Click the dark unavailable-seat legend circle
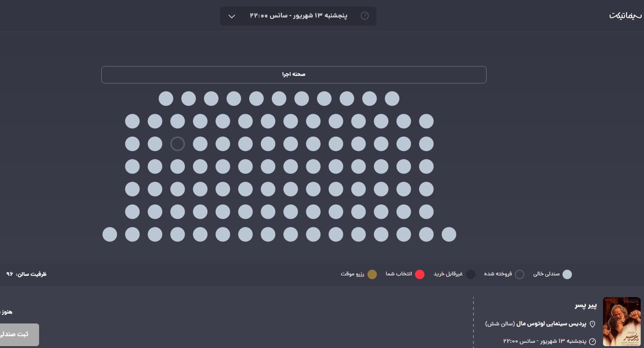 click(x=471, y=274)
